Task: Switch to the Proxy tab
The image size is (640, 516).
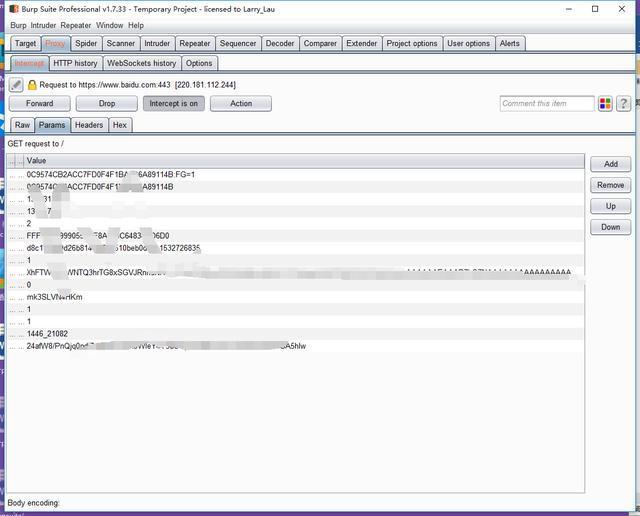Action: (55, 43)
